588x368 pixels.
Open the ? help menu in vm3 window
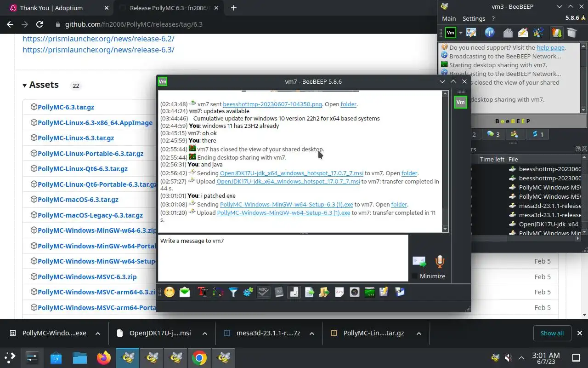(x=493, y=18)
